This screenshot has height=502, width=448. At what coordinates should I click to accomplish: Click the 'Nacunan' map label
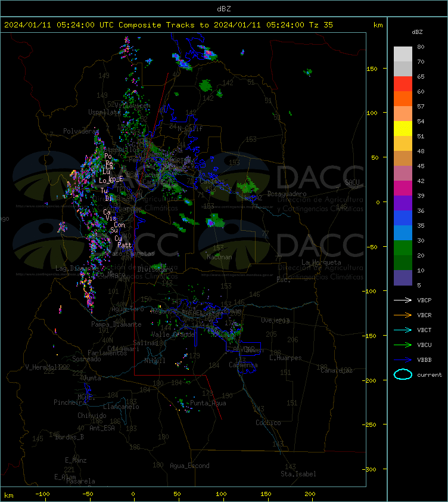(219, 257)
